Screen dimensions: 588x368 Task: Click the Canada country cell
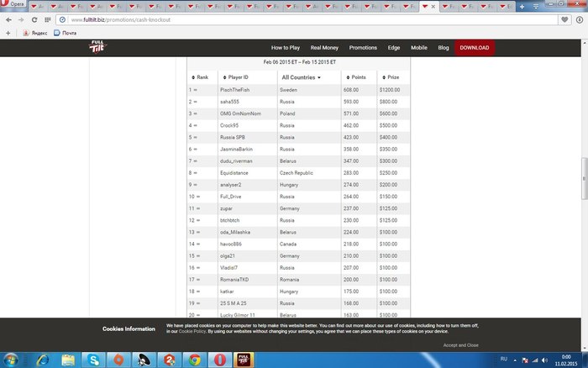[x=288, y=244]
